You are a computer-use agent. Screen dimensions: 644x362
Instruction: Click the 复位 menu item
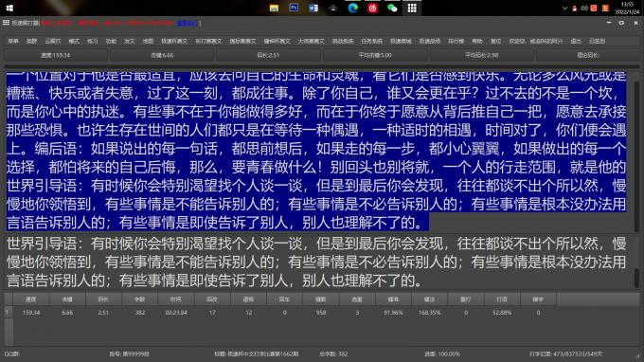point(495,41)
